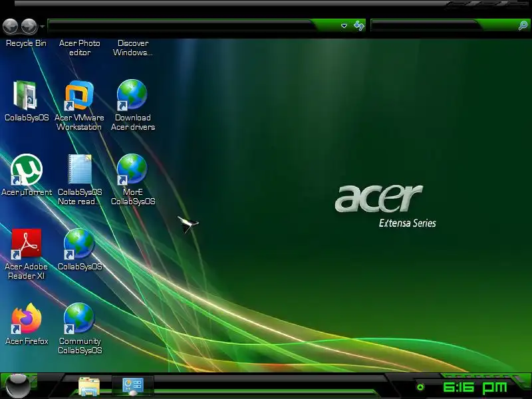Image resolution: width=532 pixels, height=399 pixels.
Task: Open recent pages dropdown beside navigation arrows
Action: (42, 26)
